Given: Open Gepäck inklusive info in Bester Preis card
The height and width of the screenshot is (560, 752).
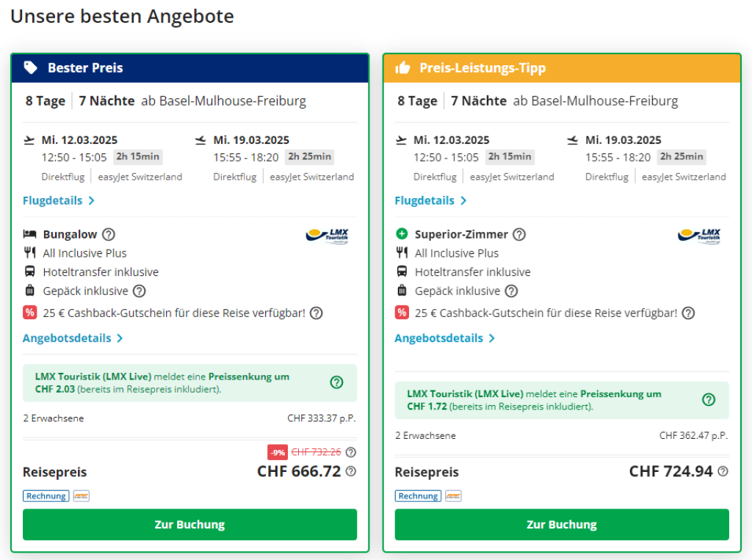Looking at the screenshot, I should (x=139, y=291).
